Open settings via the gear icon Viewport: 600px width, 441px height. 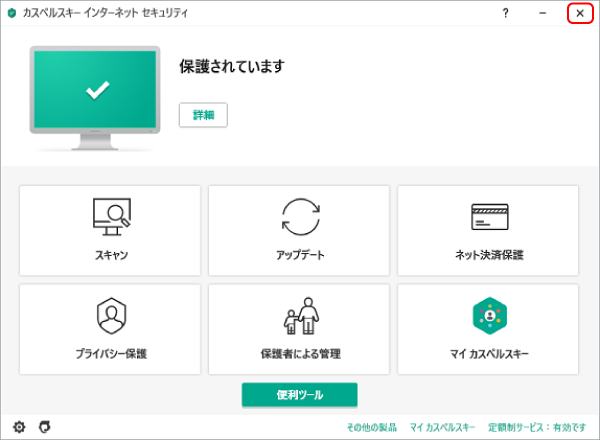19,427
